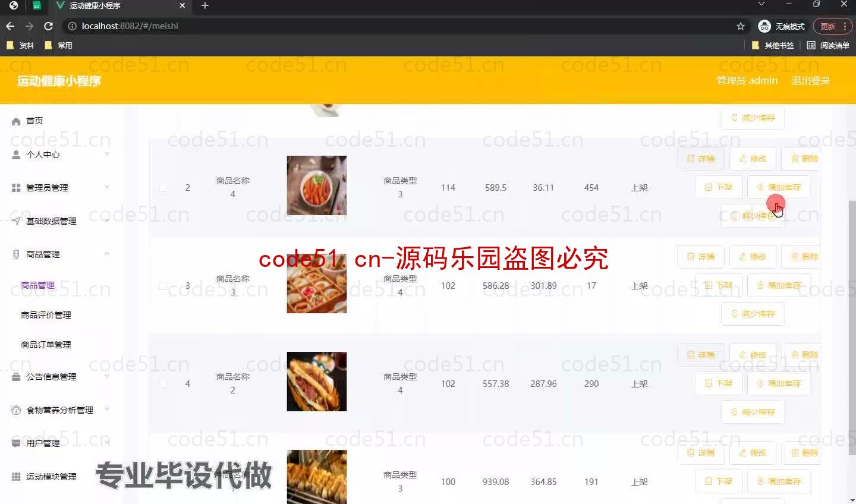The image size is (856, 504).
Task: Expand the 食物营养分析管理 chevron
Action: coord(107,409)
